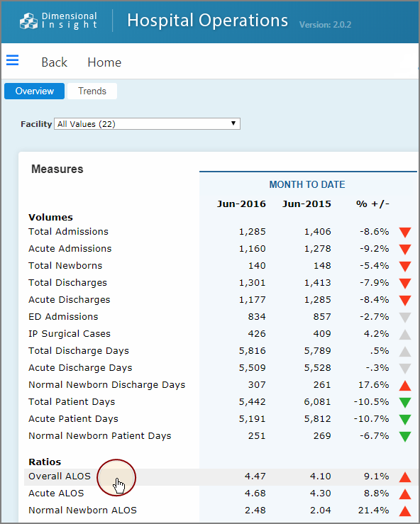Select the IP Surgical Cases measure
This screenshot has height=524, width=420.
pos(70,333)
